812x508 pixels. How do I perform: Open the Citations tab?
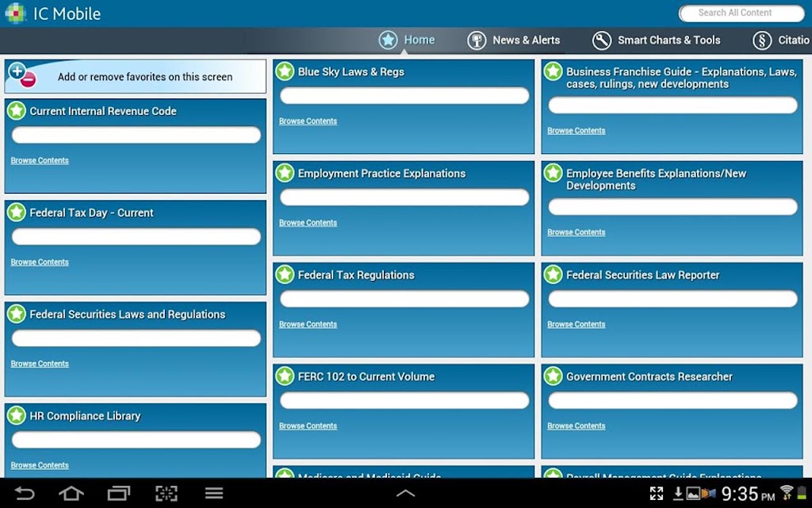(781, 40)
